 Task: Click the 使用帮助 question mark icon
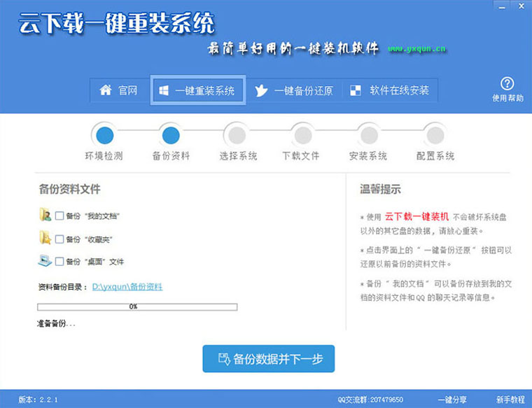[x=507, y=84]
